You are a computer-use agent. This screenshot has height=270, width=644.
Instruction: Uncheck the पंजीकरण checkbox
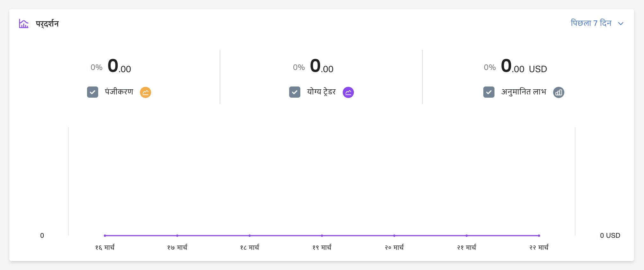point(92,92)
